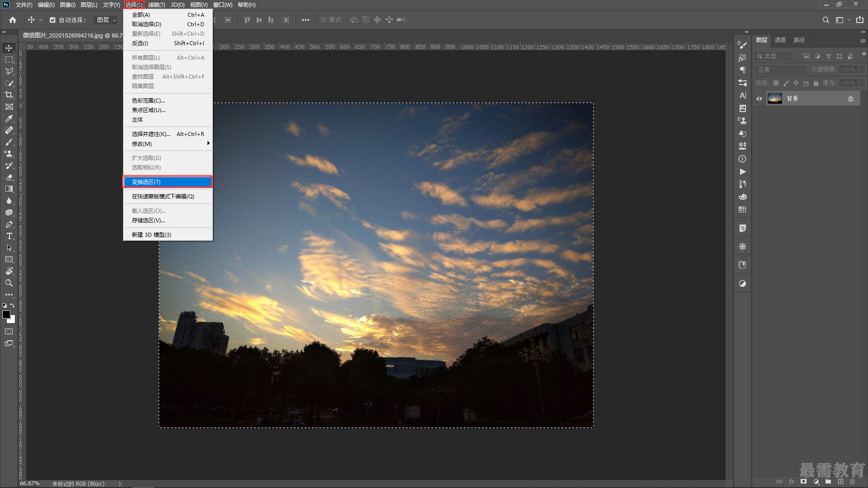Choose 变换选区(T) from Select menu

168,182
